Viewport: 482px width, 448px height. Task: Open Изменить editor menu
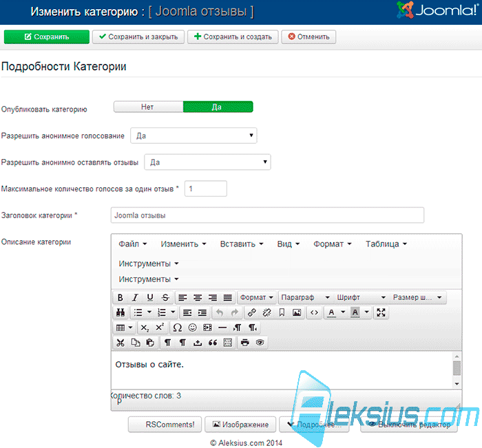click(x=183, y=244)
